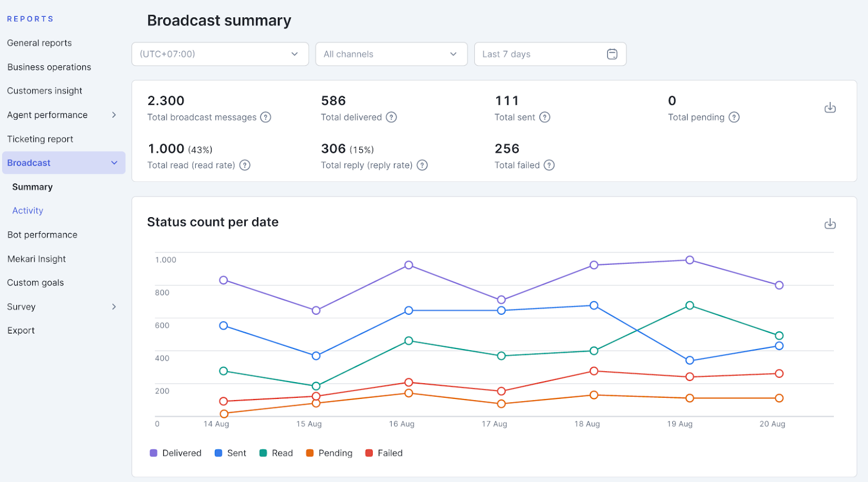Download the Status count per date chart
This screenshot has height=482, width=868.
830,224
